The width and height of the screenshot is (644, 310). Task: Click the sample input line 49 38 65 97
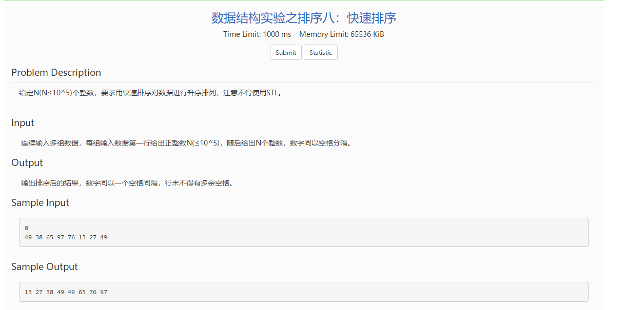66,237
